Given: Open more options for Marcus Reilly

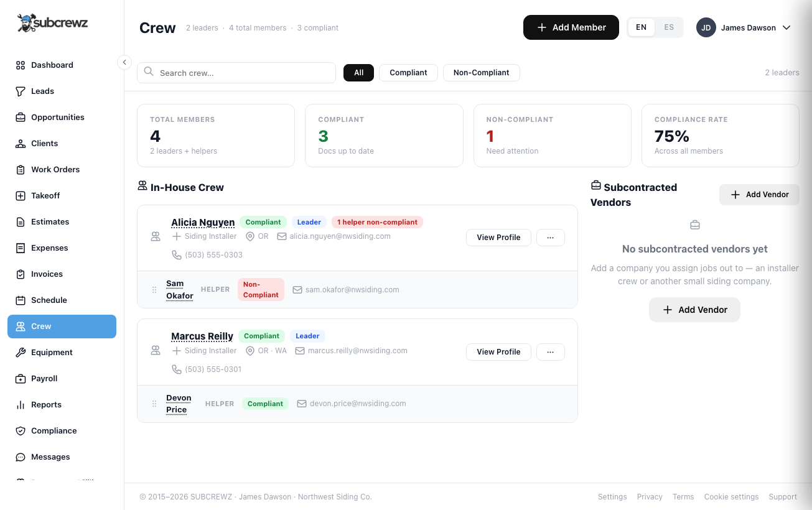Looking at the screenshot, I should [551, 352].
